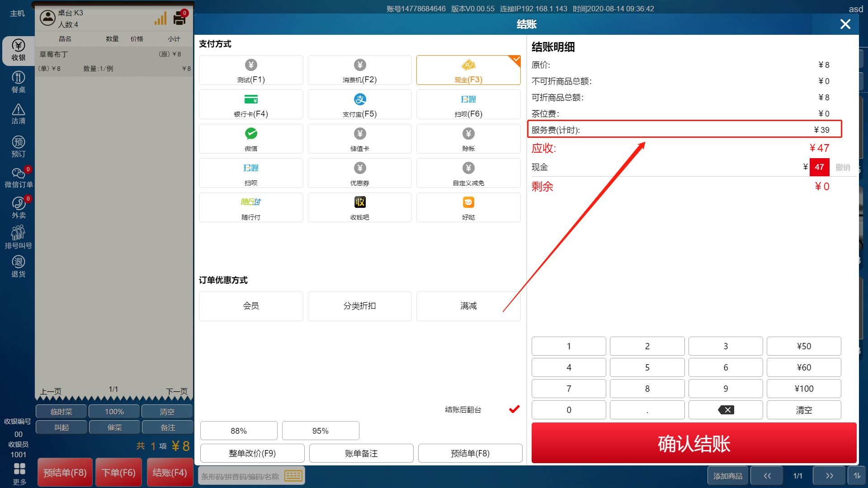Go to 排号叫号 queue calling
The image size is (868, 488).
(19, 237)
